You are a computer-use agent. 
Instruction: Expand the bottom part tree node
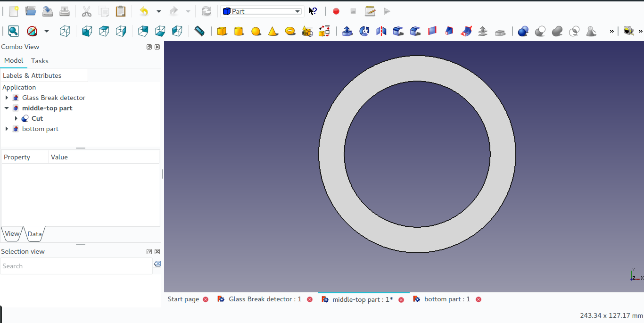tap(7, 129)
